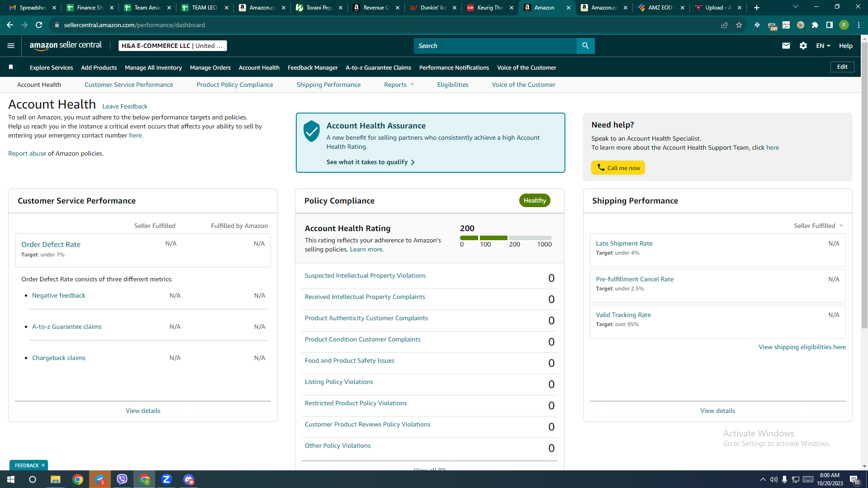Open the Leave Feedback link

pos(125,106)
